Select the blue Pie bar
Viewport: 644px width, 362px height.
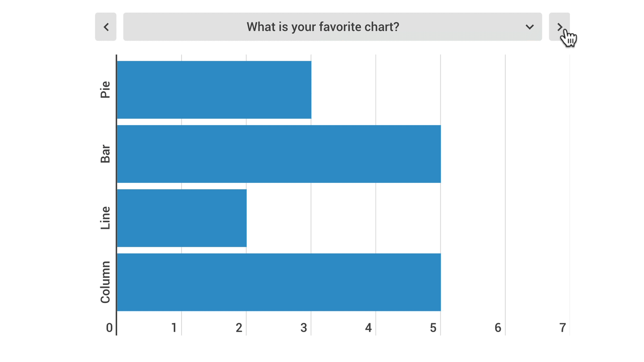coord(214,90)
